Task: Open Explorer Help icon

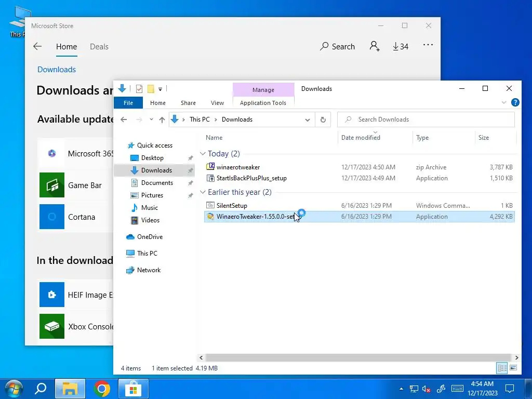Action: [515, 102]
